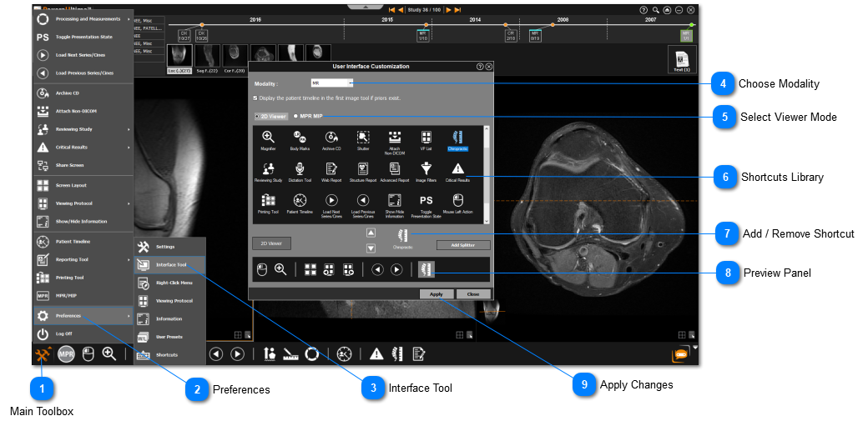Image resolution: width=868 pixels, height=431 pixels.
Task: Choose the Right-Click Menu preference item
Action: 170,283
